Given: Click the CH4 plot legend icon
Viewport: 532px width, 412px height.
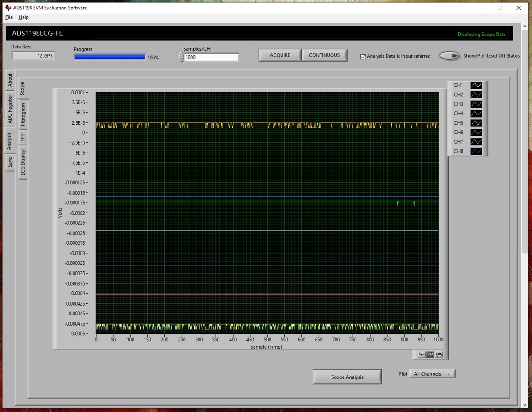Looking at the screenshot, I should [x=476, y=114].
